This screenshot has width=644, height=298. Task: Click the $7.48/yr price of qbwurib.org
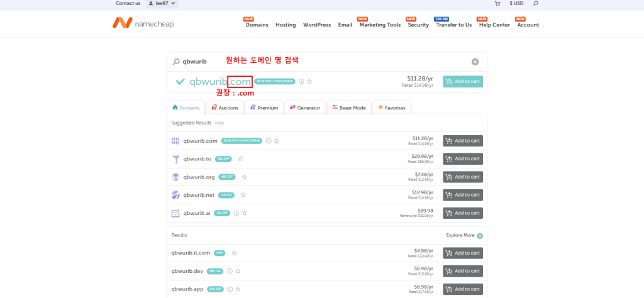point(423,174)
